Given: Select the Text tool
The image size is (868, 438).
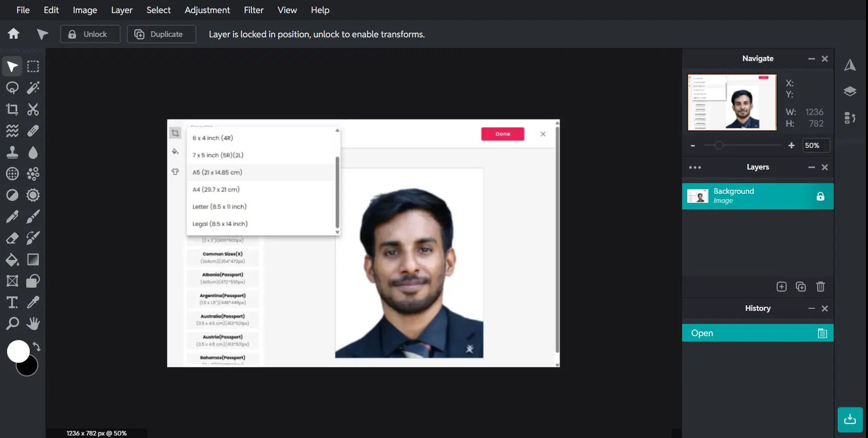Looking at the screenshot, I should (12, 302).
